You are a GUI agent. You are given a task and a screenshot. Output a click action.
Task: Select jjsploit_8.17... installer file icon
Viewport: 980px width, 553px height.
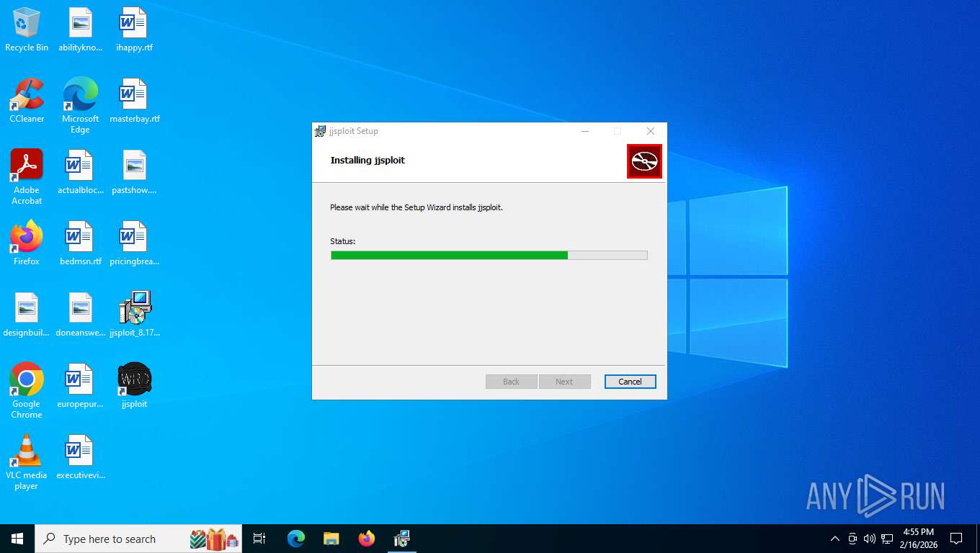click(134, 315)
